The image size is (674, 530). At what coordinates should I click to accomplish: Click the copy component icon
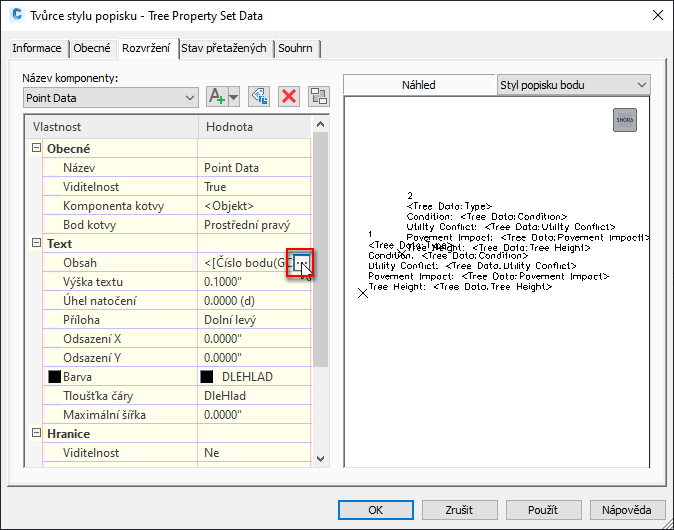pyautogui.click(x=259, y=96)
